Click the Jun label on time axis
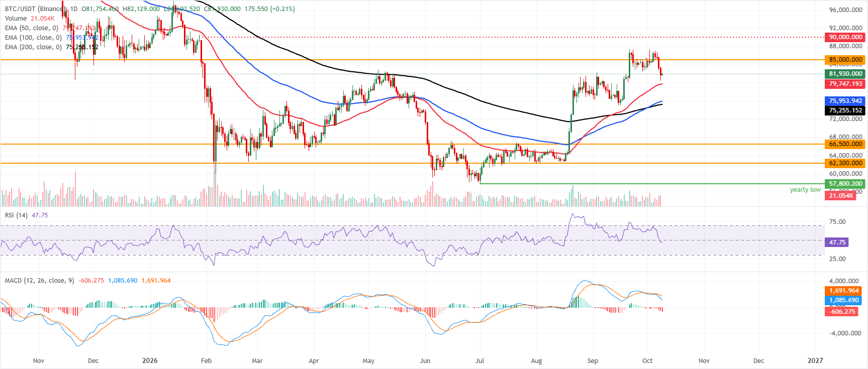868x369 pixels. coord(425,360)
